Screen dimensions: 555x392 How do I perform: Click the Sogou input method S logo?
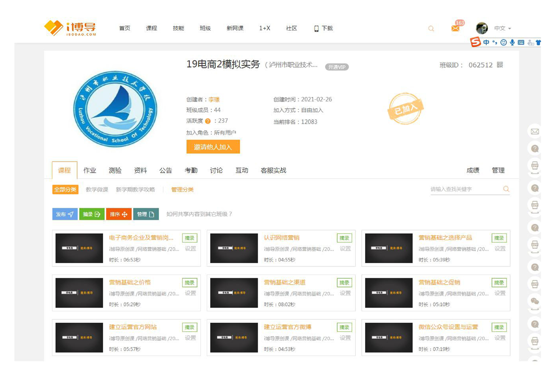point(475,43)
